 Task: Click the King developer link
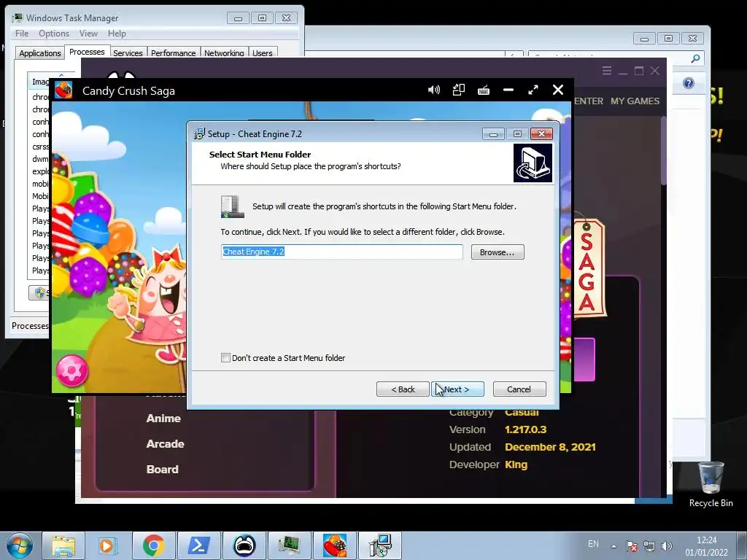[x=516, y=464]
